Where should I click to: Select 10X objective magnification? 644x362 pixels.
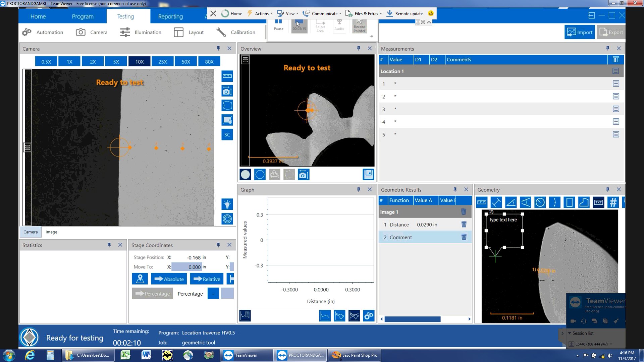(139, 62)
